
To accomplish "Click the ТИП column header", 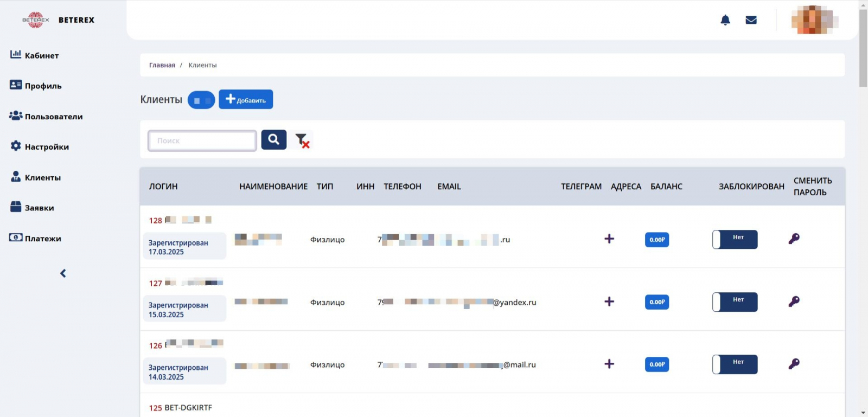I will pos(325,187).
